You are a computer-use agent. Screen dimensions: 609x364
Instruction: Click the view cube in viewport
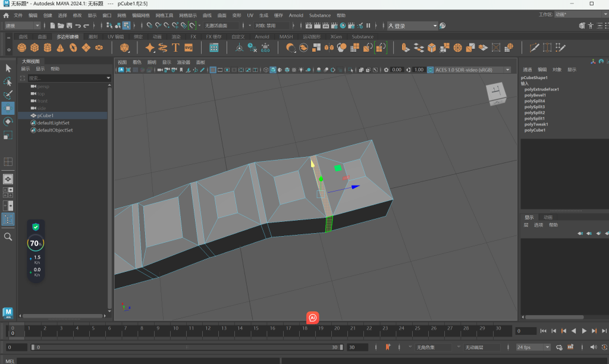pyautogui.click(x=496, y=93)
